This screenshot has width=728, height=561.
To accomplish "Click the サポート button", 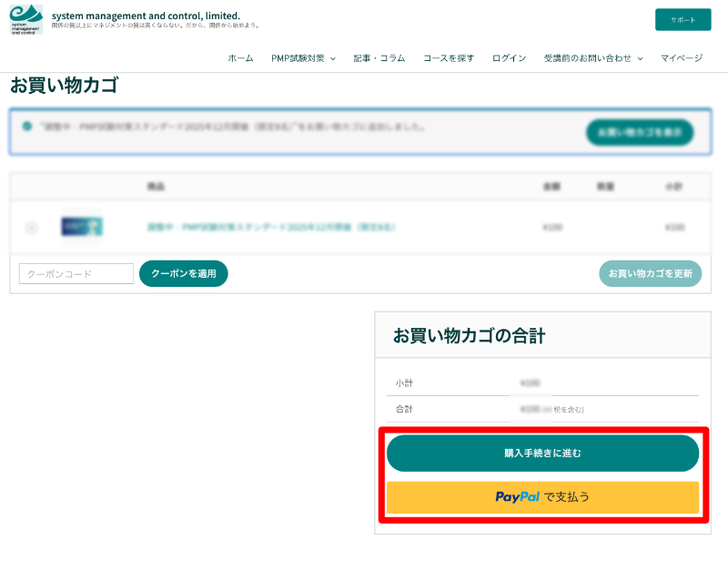I will [x=682, y=20].
